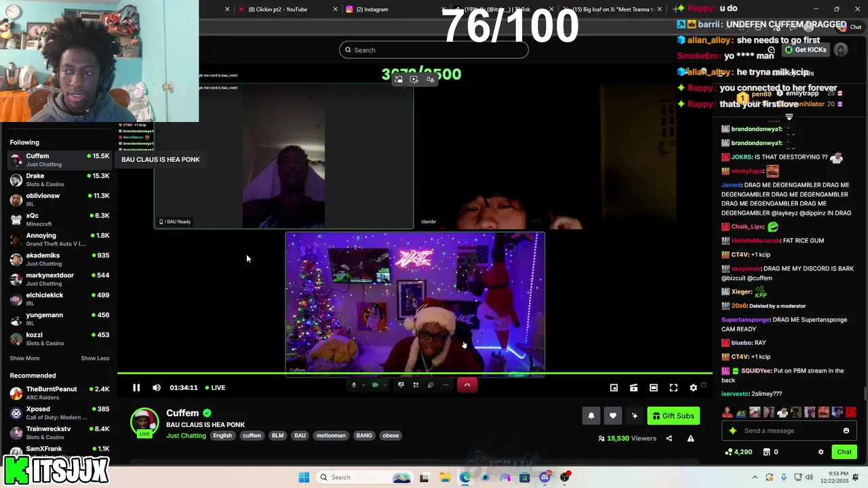The width and height of the screenshot is (868, 488).
Task: Pick the Pepe frog quick emote
Action: [x=741, y=412]
